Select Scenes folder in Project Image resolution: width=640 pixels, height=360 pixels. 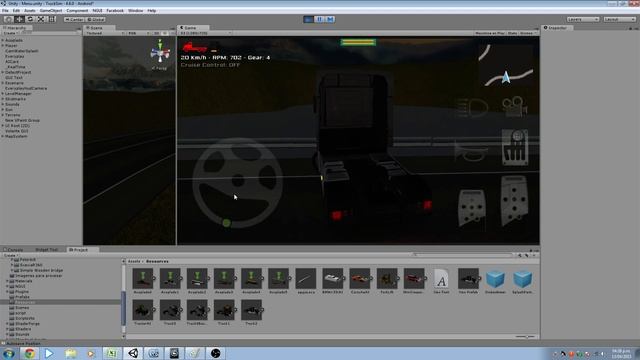pos(22,307)
